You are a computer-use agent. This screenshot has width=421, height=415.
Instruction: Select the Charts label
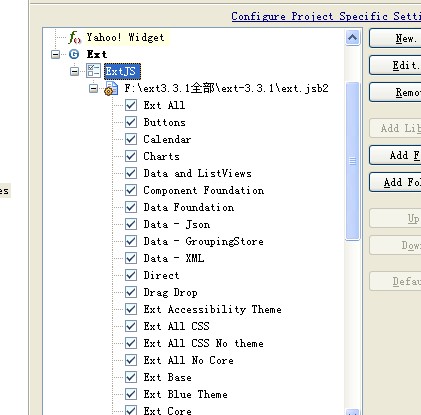point(162,156)
